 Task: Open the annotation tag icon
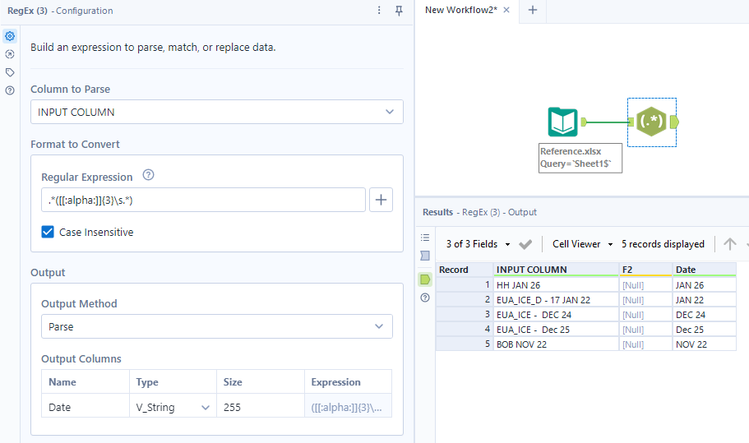coord(10,72)
